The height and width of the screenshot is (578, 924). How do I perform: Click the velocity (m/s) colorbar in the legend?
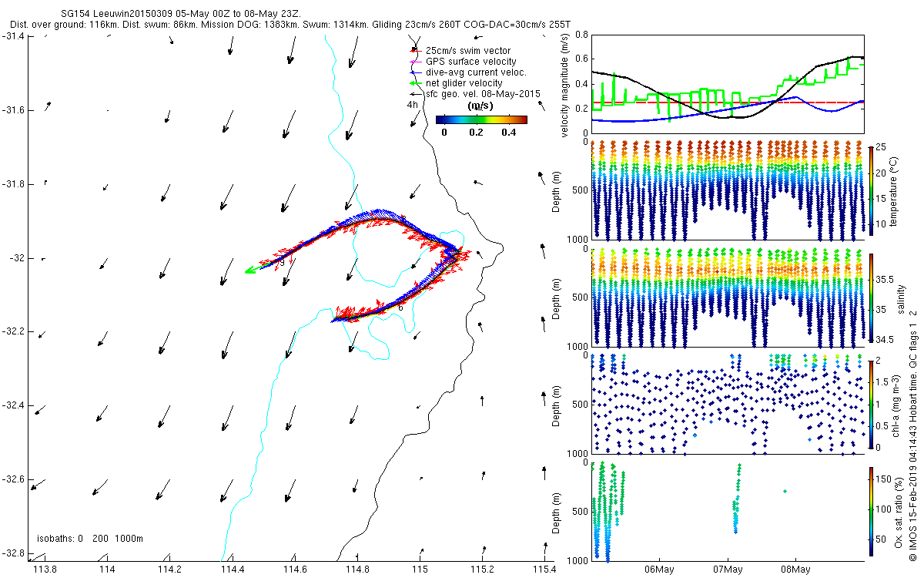click(x=481, y=120)
